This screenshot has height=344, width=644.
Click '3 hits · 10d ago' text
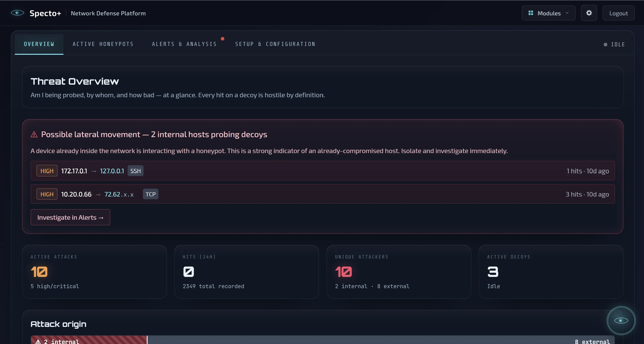(x=587, y=194)
